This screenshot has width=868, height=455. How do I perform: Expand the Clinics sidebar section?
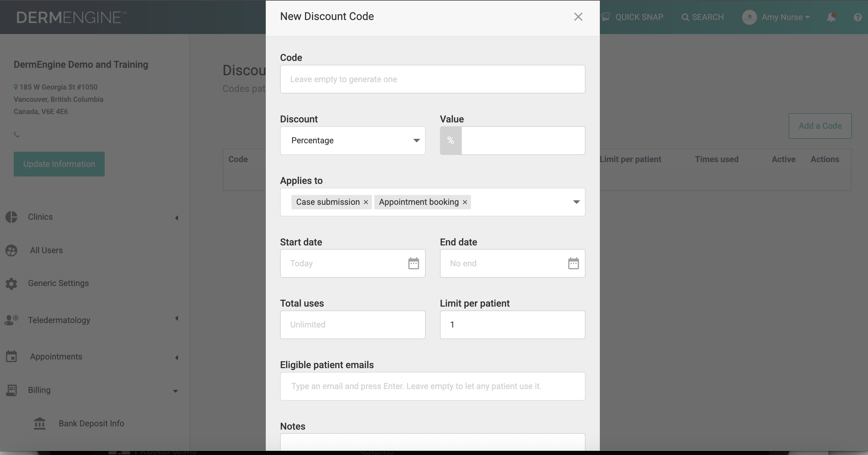click(177, 218)
